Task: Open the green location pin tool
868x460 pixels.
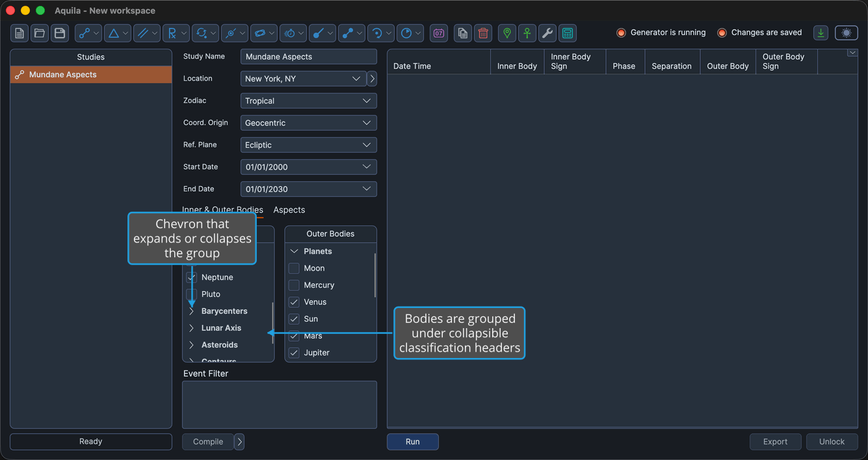Action: coord(507,33)
